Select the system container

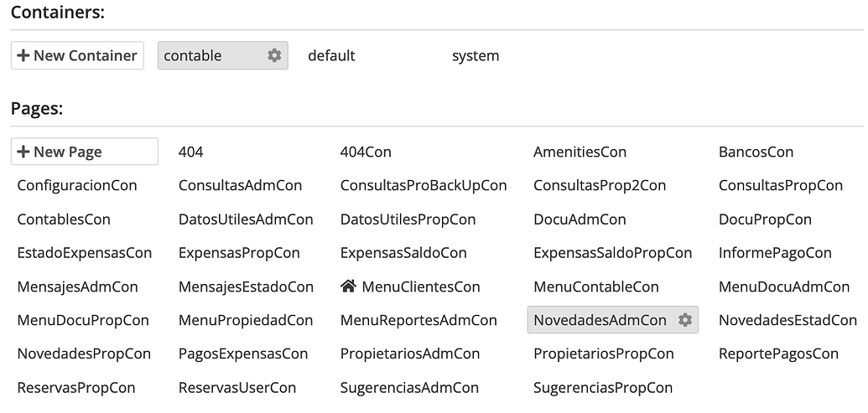coord(476,55)
